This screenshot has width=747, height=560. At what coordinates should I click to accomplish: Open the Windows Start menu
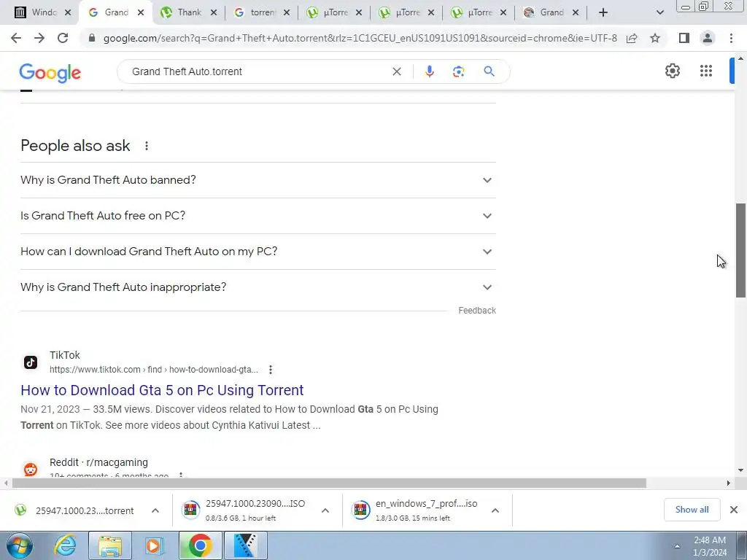point(19,545)
